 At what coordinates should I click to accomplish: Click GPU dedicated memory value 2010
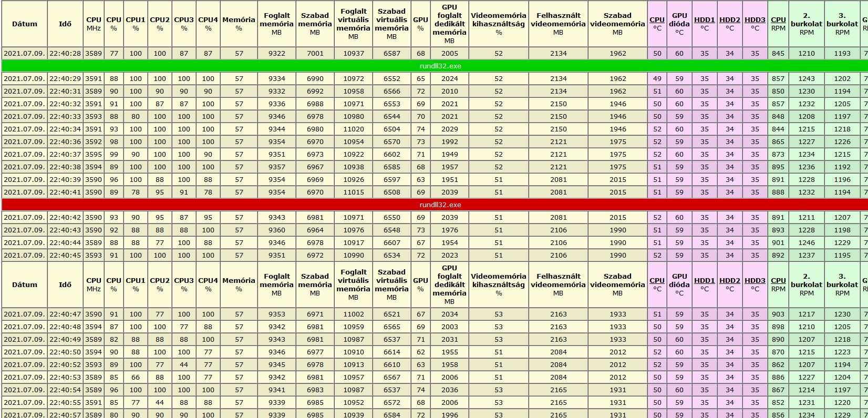(449, 91)
